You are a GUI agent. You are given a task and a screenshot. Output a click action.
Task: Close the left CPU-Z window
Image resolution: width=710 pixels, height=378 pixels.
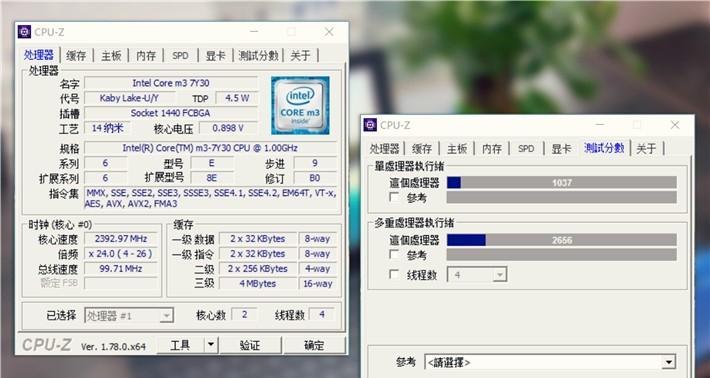click(x=329, y=32)
